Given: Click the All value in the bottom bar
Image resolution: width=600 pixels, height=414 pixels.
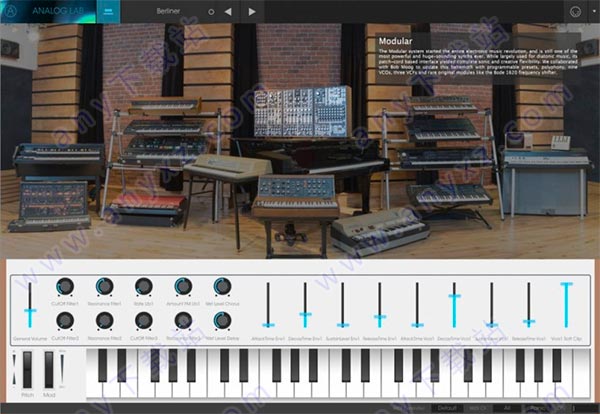Looking at the screenshot, I should 507,408.
